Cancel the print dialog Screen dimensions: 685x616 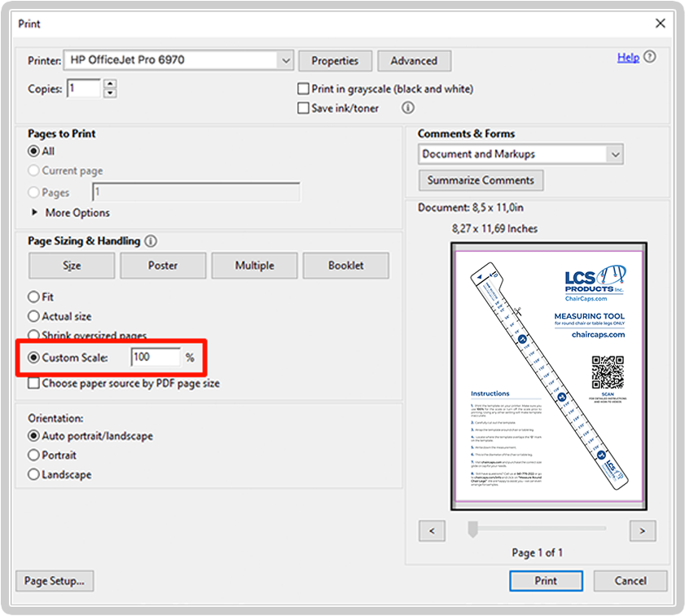(x=630, y=581)
